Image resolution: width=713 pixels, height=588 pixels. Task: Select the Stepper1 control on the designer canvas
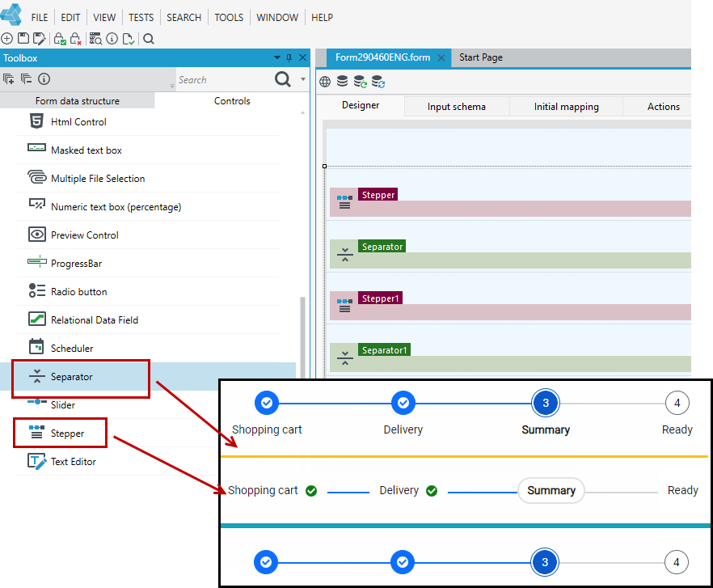(x=510, y=306)
